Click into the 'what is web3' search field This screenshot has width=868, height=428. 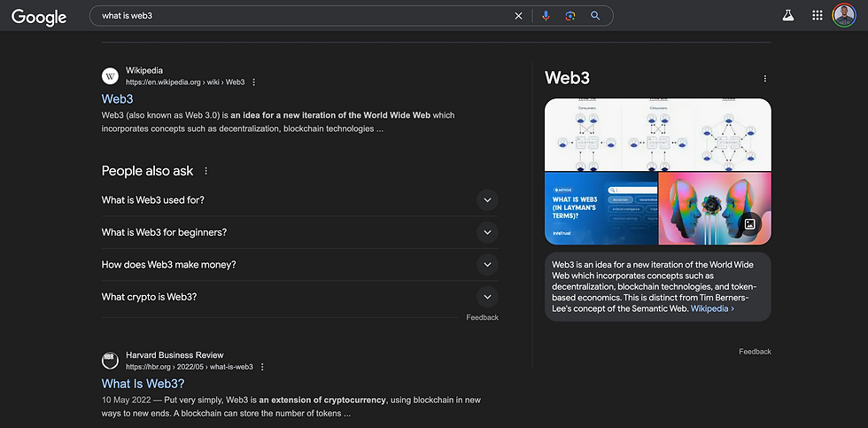point(305,16)
